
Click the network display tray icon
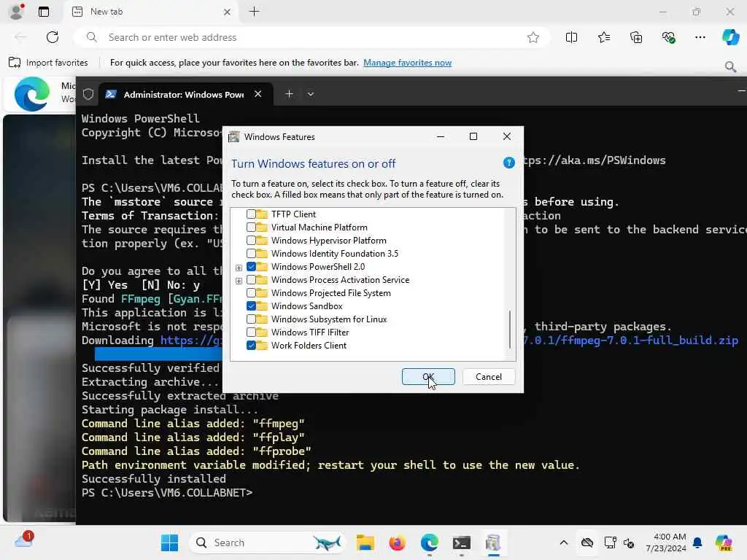pyautogui.click(x=610, y=542)
